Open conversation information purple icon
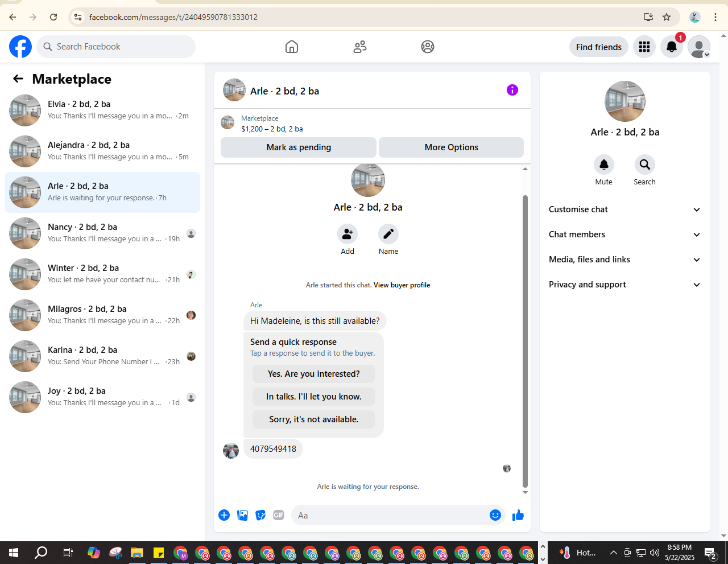Screen dimensions: 728x564 click(x=512, y=90)
